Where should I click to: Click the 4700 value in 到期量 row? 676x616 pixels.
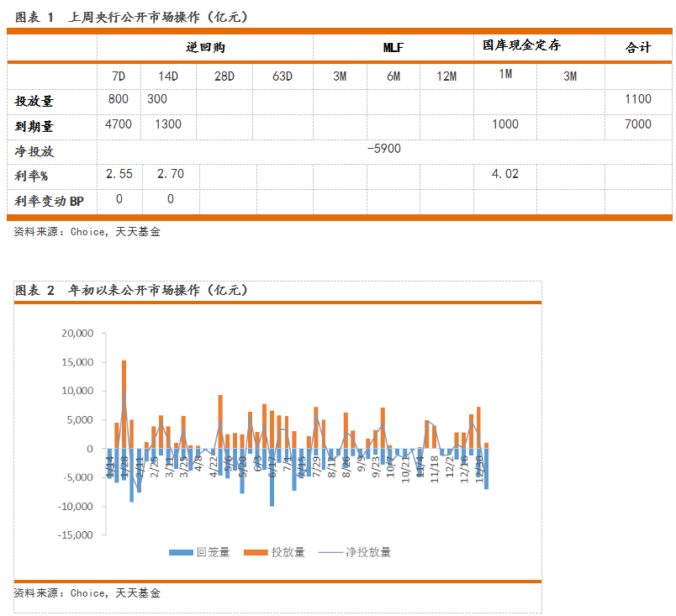tap(119, 124)
